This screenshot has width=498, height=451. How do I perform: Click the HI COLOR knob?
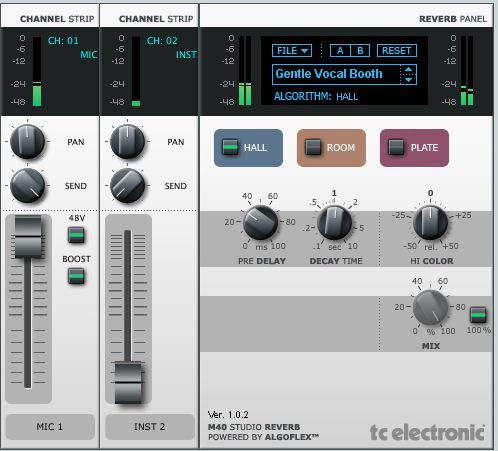point(430,222)
